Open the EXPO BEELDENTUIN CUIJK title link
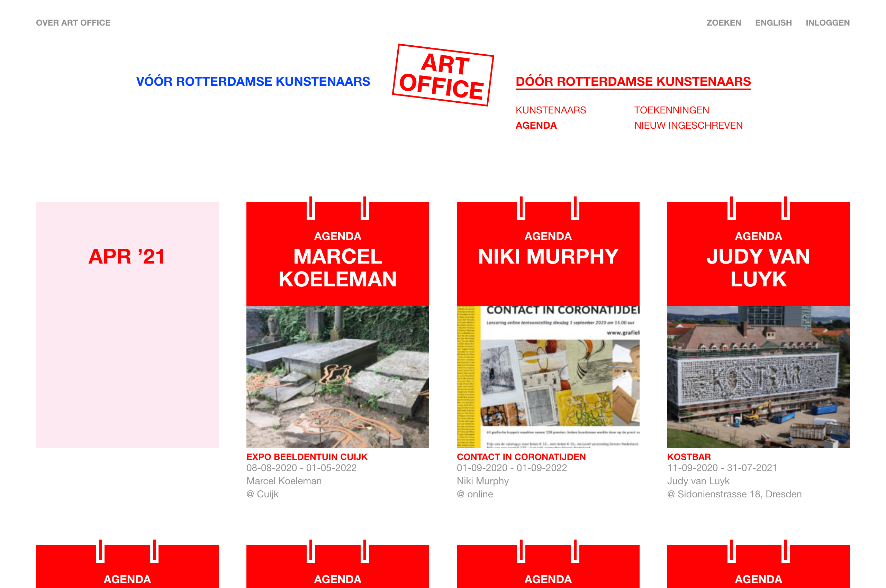Viewport: 886px width, 588px height. pos(307,457)
